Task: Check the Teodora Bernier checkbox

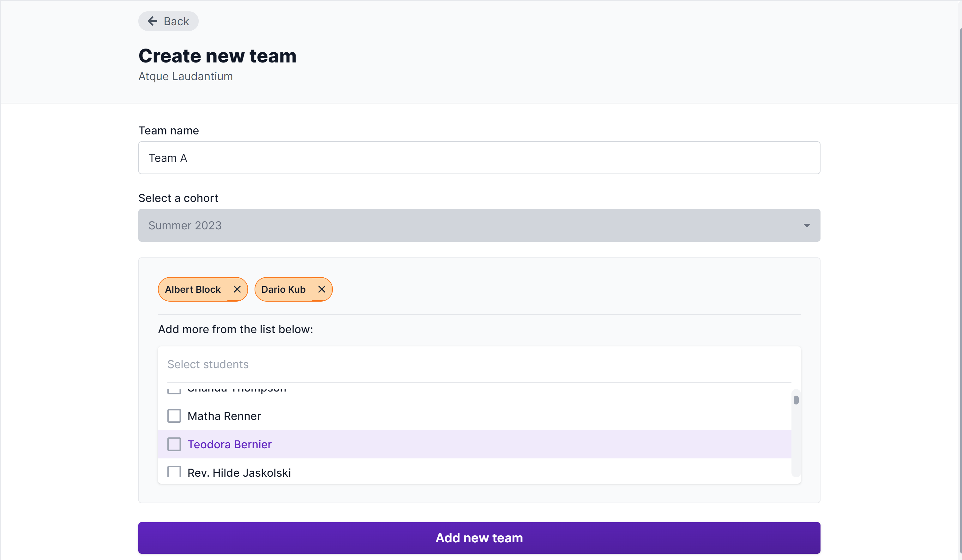Action: tap(174, 444)
